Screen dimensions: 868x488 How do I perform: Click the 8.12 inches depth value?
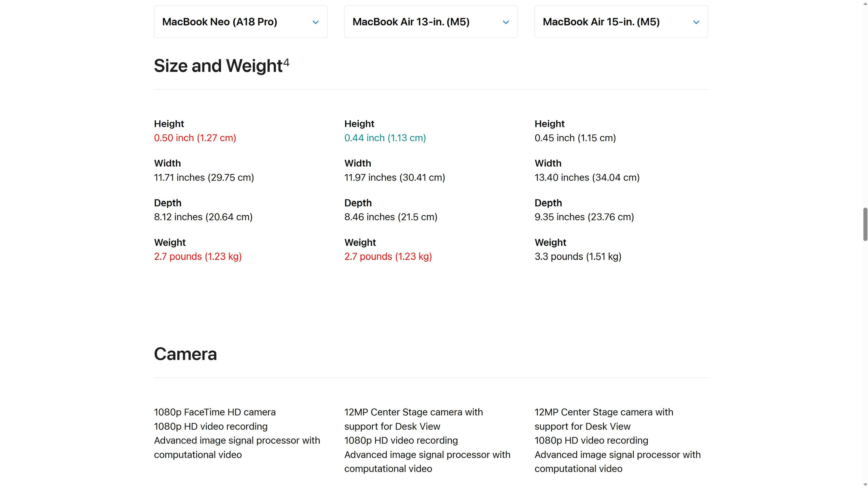tap(203, 217)
